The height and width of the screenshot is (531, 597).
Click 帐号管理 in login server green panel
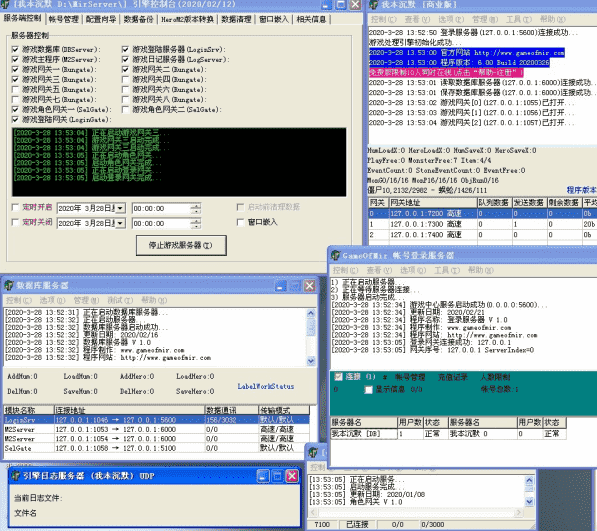tap(410, 377)
